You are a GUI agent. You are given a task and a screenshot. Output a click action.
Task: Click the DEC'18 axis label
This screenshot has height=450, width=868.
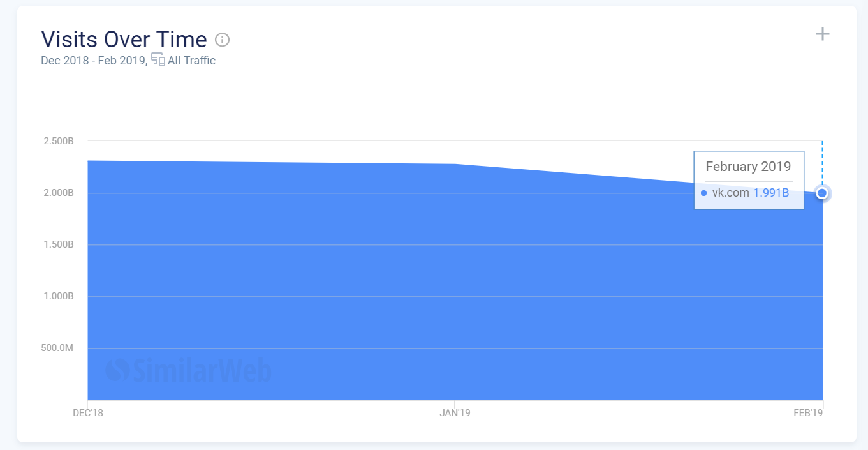pos(88,413)
